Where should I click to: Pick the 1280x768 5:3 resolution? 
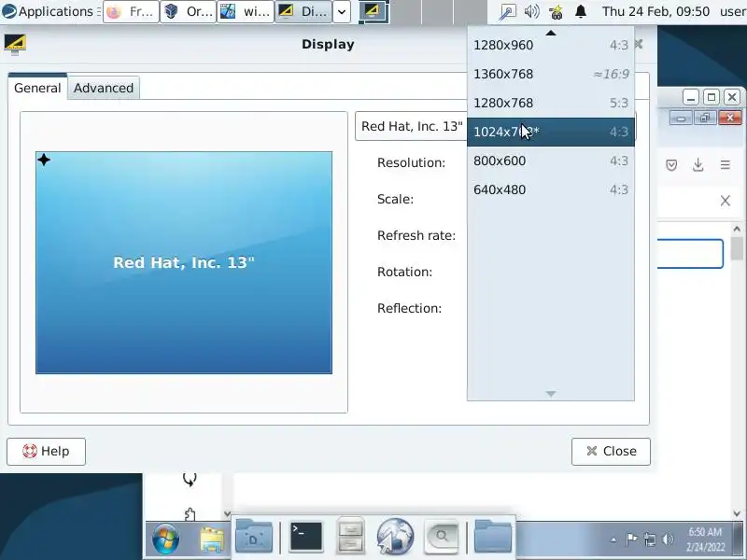point(550,103)
